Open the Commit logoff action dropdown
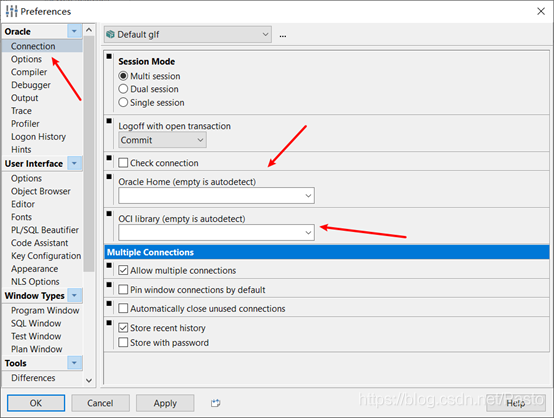554x418 pixels. 163,140
